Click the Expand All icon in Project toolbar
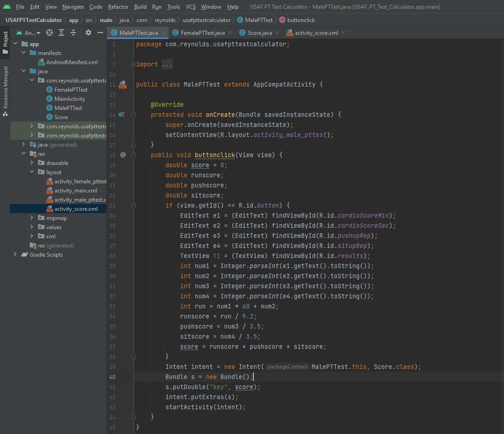Viewport: 504px width, 434px height. (61, 33)
